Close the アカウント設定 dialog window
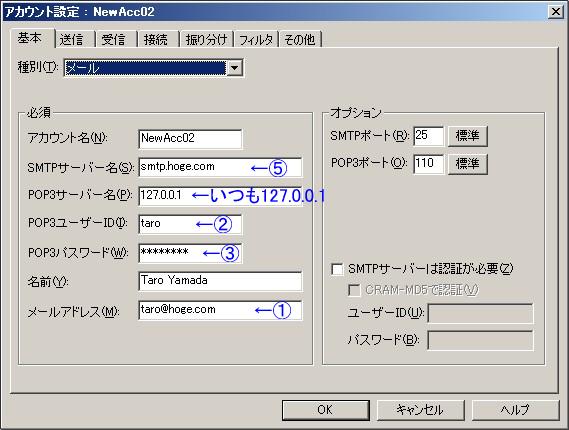 556,12
